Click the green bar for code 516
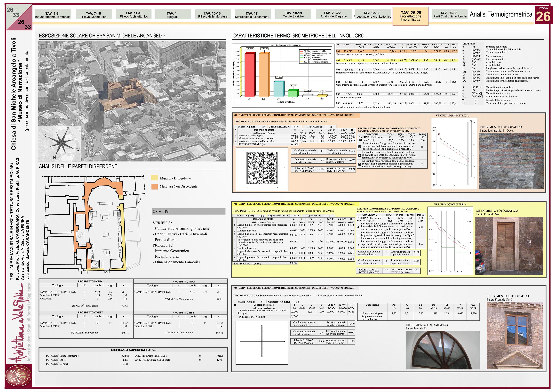Image resolution: width=555 pixels, height=392 pixels. coord(293,93)
